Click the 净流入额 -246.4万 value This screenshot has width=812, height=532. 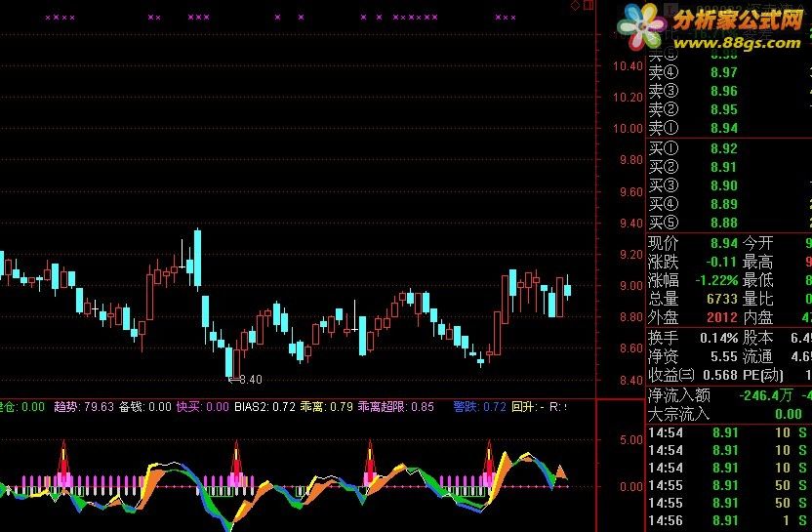(766, 395)
